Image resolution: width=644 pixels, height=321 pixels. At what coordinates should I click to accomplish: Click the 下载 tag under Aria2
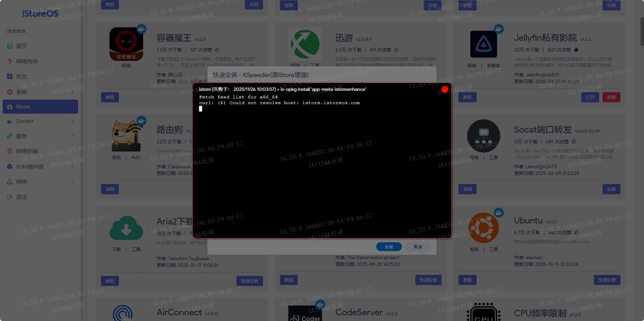[117, 250]
